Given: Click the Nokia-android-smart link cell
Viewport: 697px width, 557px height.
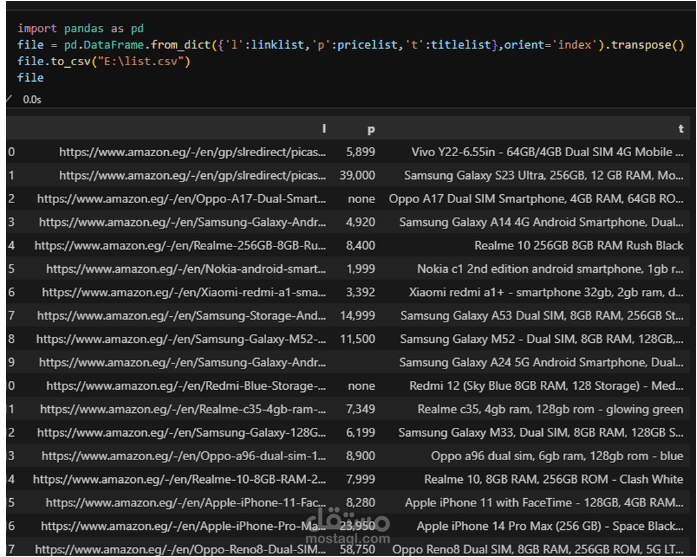Looking at the screenshot, I should 186,268.
